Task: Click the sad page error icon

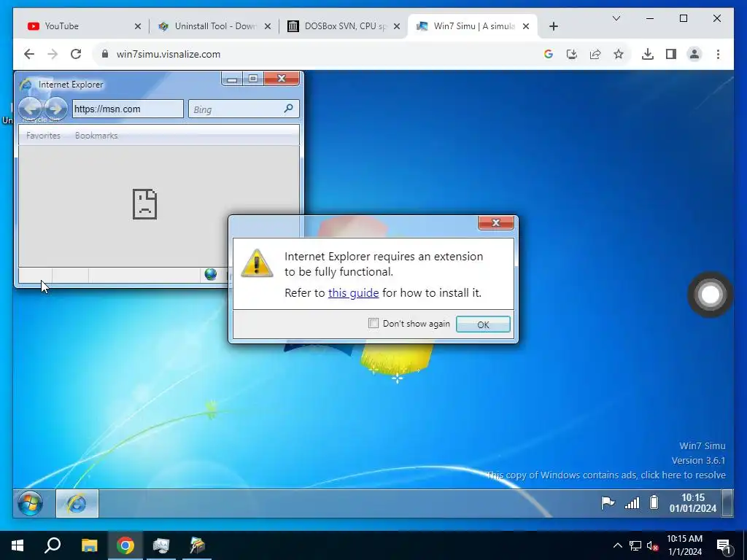Action: pyautogui.click(x=144, y=204)
